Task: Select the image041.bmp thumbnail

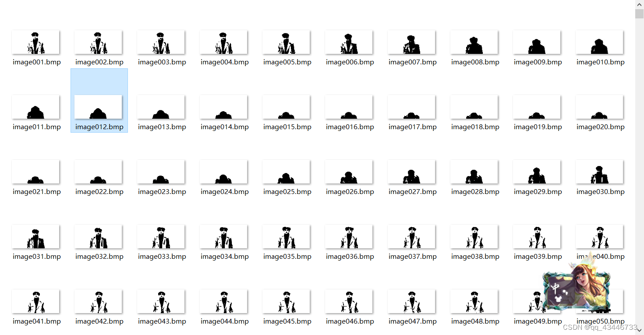Action: 35,301
